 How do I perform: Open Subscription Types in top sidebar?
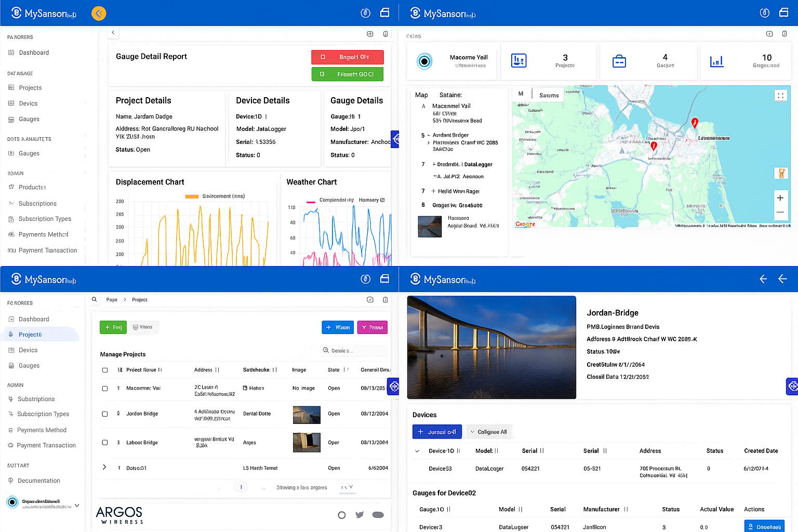[x=45, y=219]
